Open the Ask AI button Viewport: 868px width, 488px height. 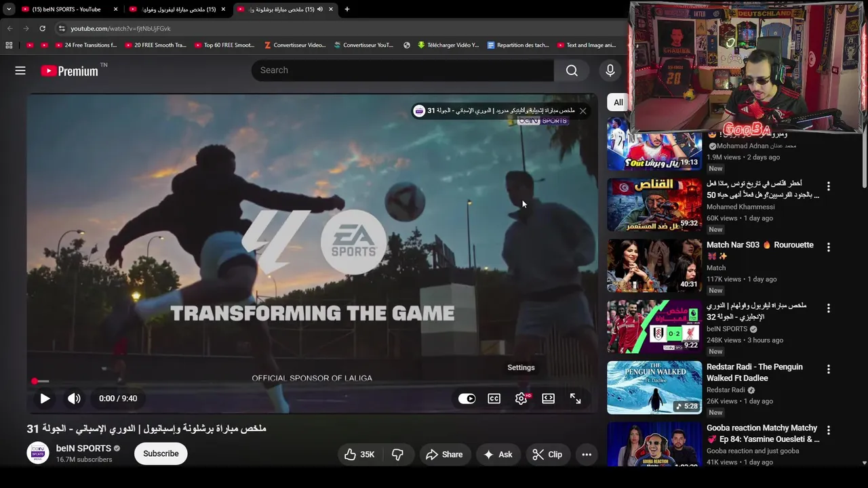(498, 455)
